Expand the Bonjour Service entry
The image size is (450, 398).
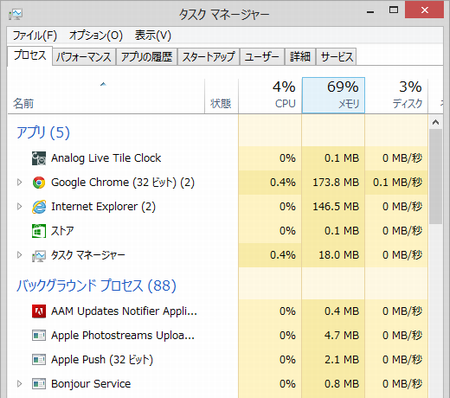(x=19, y=384)
